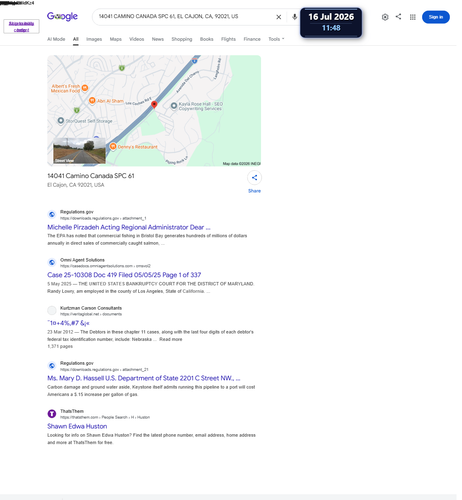Open the Ms. Mary D. Hassell result link
The height and width of the screenshot is (500, 462).
(x=144, y=378)
